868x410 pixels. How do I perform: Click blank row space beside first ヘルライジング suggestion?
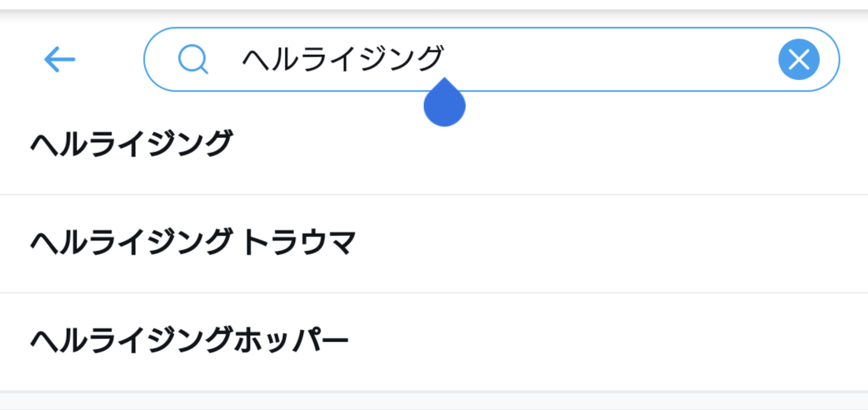(x=528, y=144)
